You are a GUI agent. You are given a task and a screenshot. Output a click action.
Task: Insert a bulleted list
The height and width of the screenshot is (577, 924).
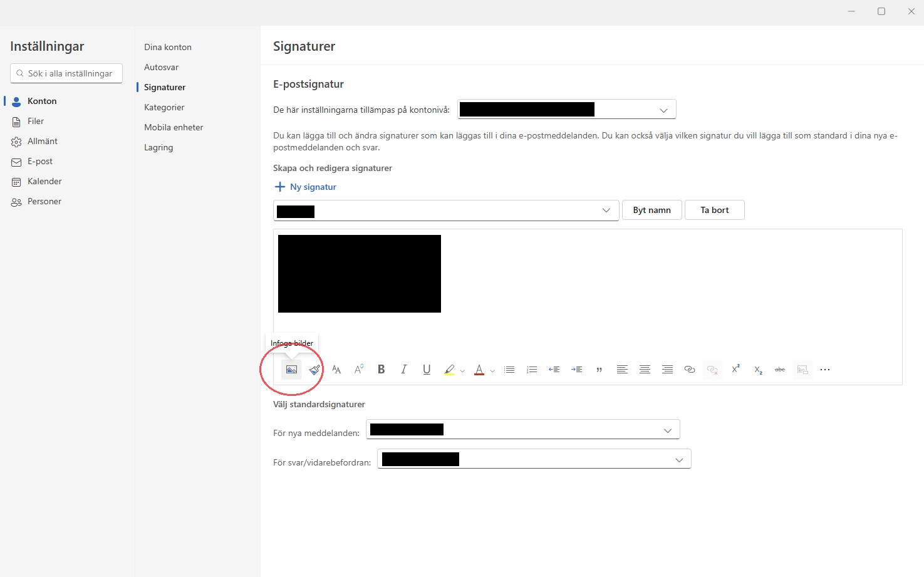click(509, 370)
